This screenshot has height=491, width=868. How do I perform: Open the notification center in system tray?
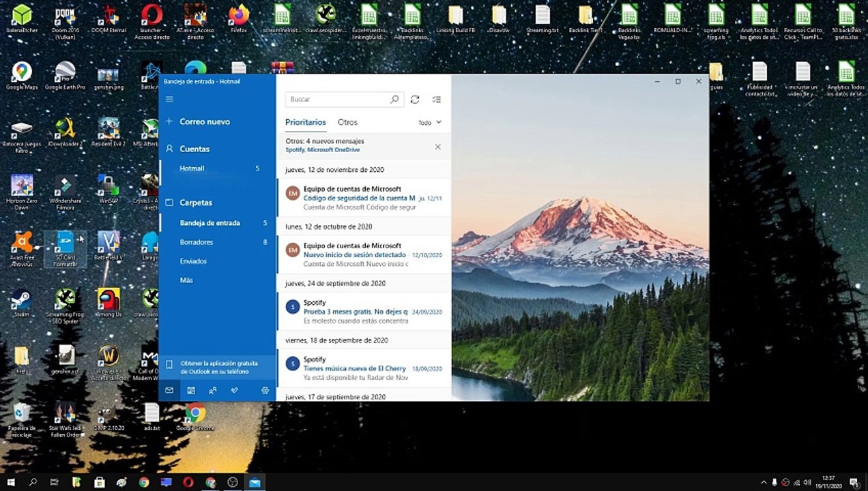click(854, 482)
